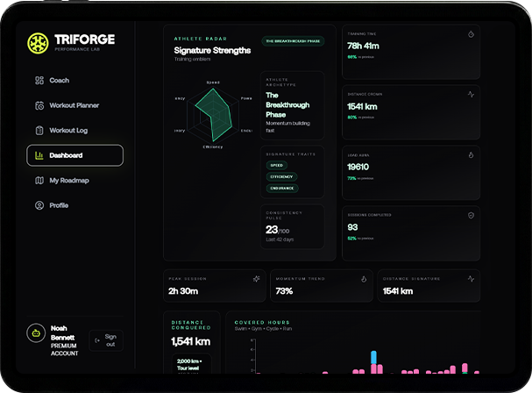Image resolution: width=532 pixels, height=393 pixels.
Task: Click the stopwatch icon on Training Time card
Action: 471,34
